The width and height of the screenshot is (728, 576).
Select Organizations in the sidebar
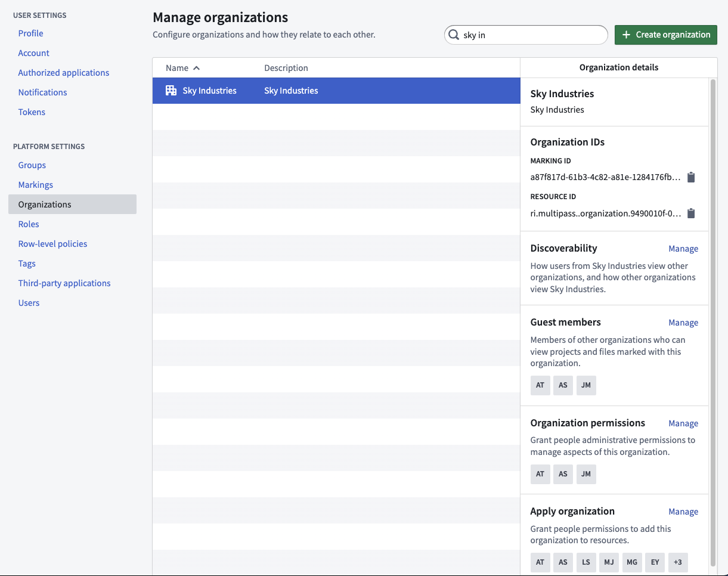click(72, 205)
